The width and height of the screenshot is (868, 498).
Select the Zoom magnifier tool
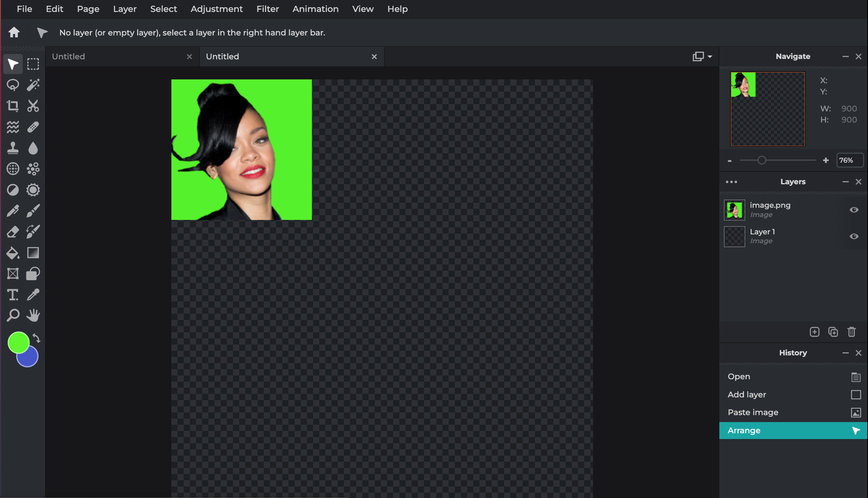tap(13, 315)
